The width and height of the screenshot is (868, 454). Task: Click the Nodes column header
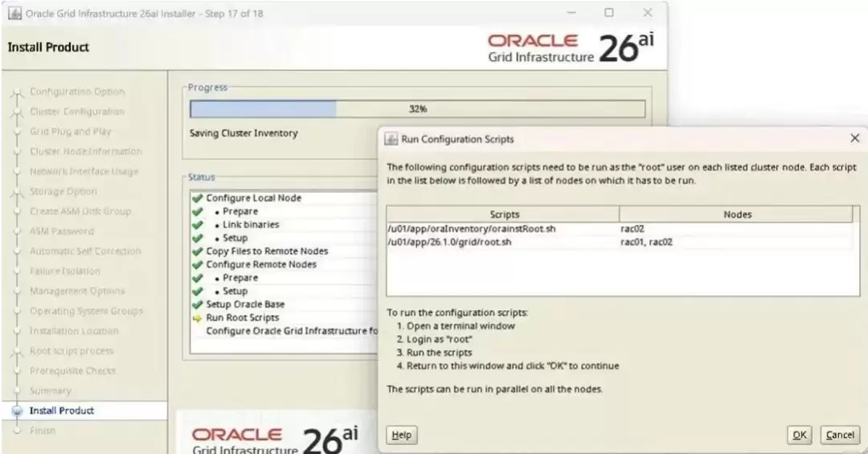coord(737,215)
